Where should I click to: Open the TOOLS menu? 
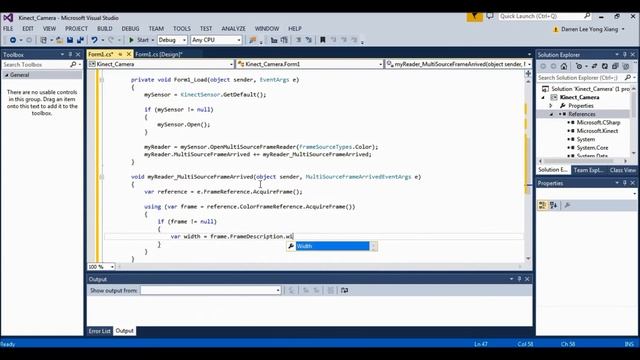182,29
